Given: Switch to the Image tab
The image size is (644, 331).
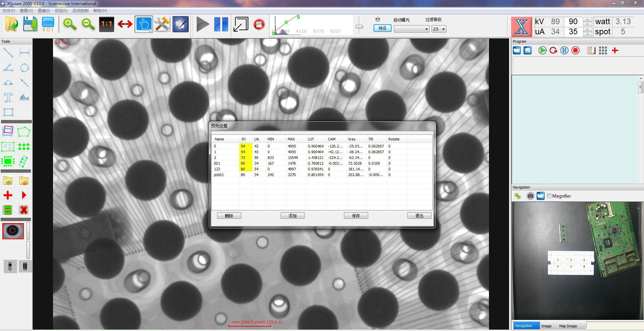Looking at the screenshot, I should [546, 326].
